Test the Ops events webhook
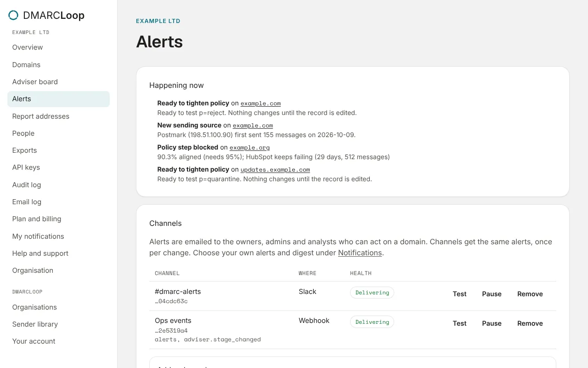The width and height of the screenshot is (588, 368). click(x=459, y=323)
